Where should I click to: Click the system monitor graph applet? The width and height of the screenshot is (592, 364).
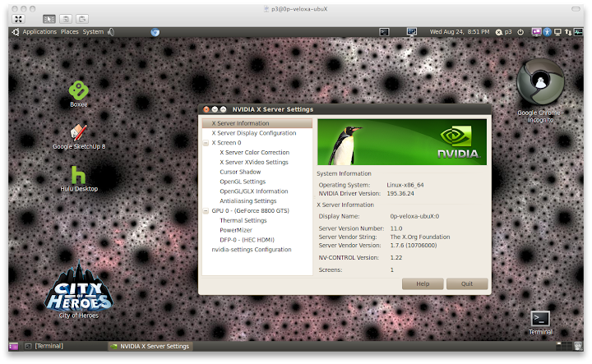[578, 32]
